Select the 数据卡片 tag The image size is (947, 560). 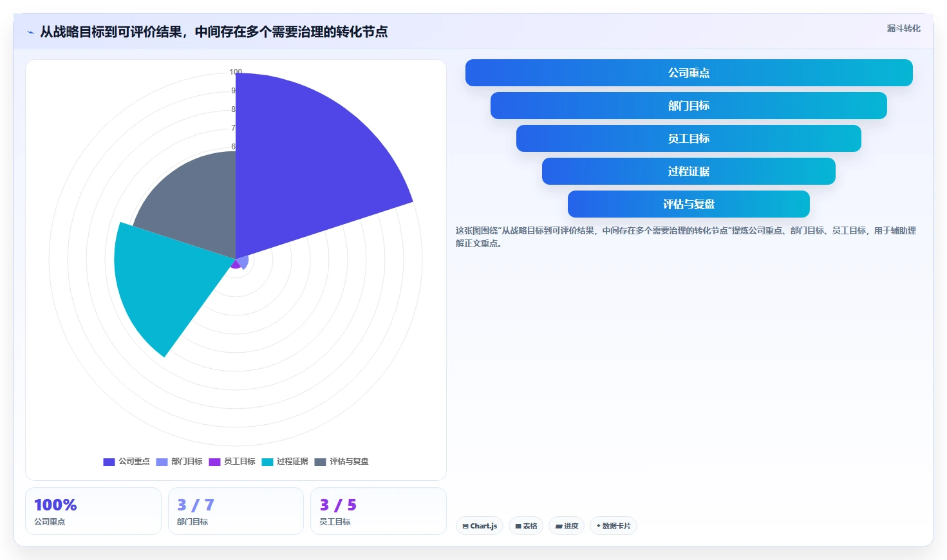(614, 526)
